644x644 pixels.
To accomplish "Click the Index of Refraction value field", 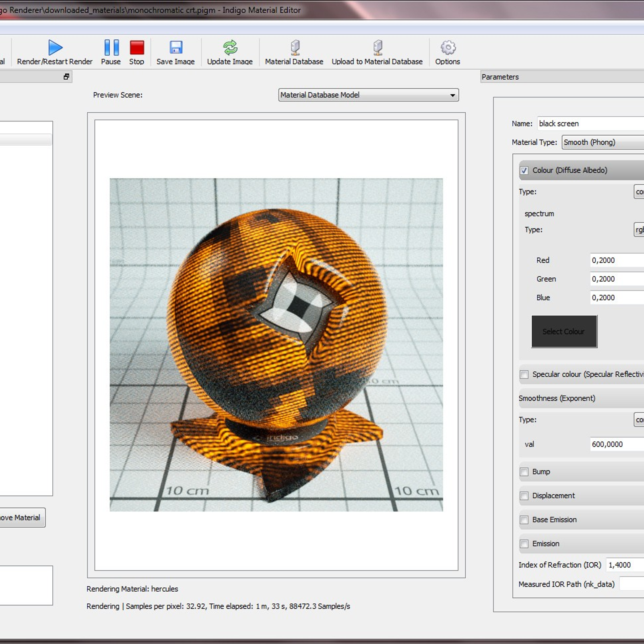I will 624,565.
